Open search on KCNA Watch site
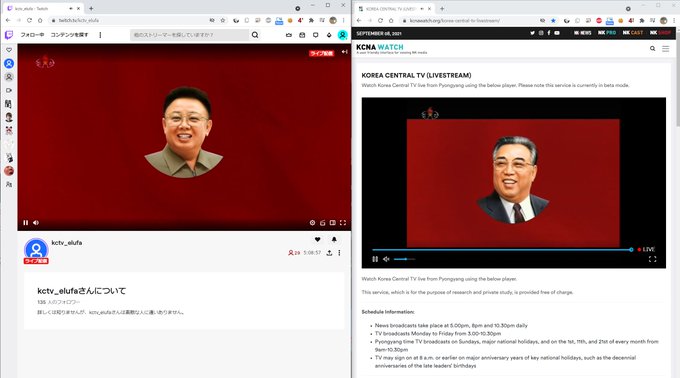Image resolution: width=680 pixels, height=378 pixels. point(652,49)
